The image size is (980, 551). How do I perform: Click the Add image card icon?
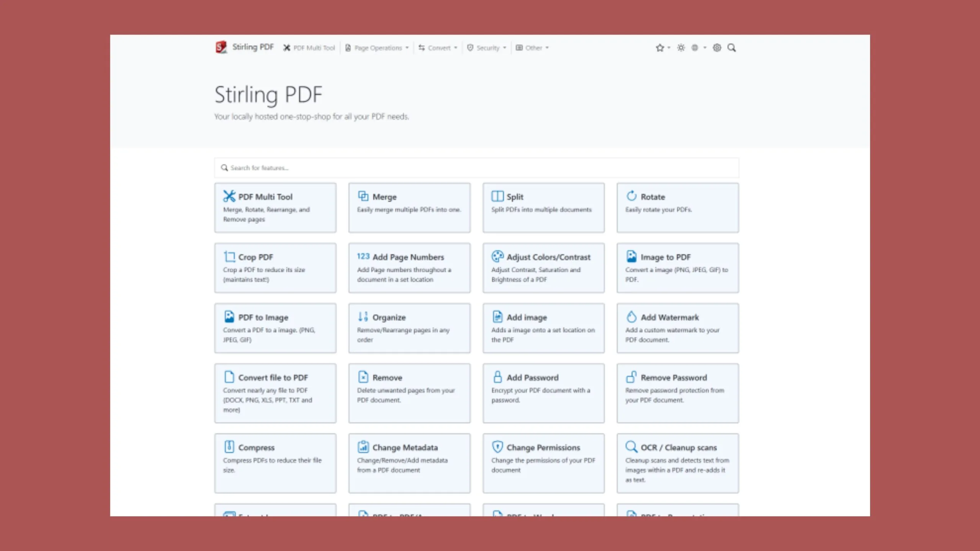click(x=497, y=316)
